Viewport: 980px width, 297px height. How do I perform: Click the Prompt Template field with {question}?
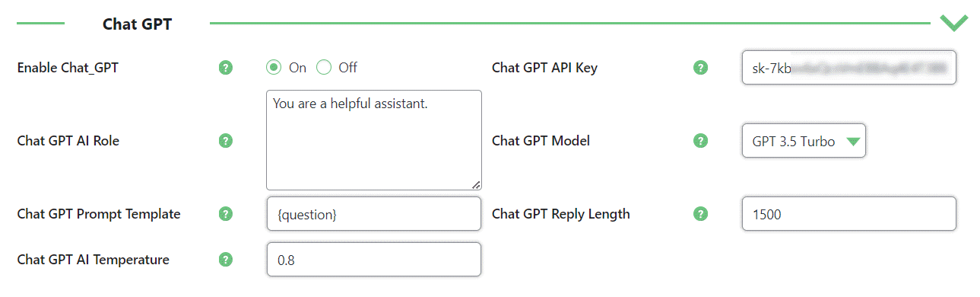[x=373, y=214]
